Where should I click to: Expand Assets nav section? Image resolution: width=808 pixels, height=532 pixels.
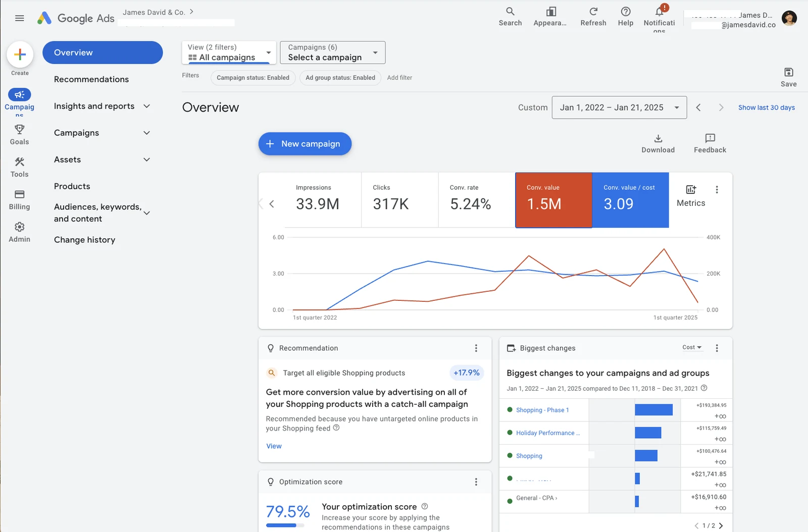pos(103,159)
